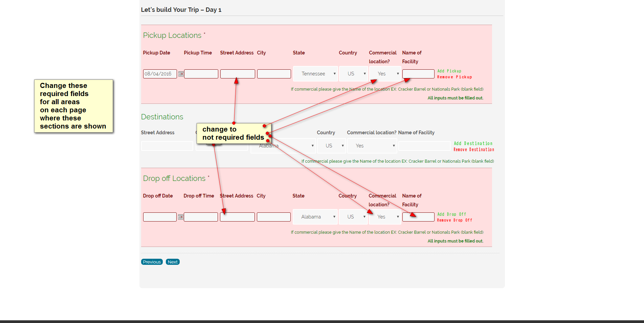
Task: Focus the Destinations Name of Facility input
Action: (424, 146)
